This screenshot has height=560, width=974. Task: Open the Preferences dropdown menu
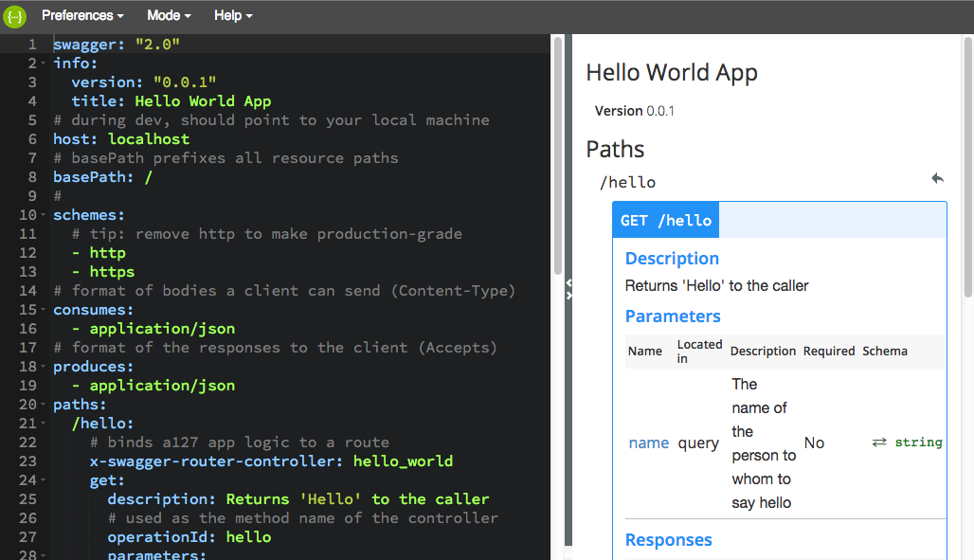point(82,16)
